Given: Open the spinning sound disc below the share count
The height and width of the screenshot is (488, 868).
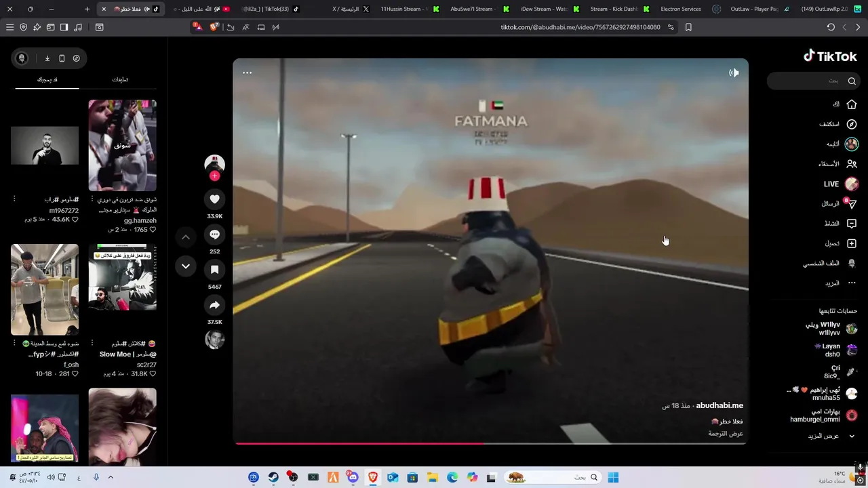Looking at the screenshot, I should point(214,339).
